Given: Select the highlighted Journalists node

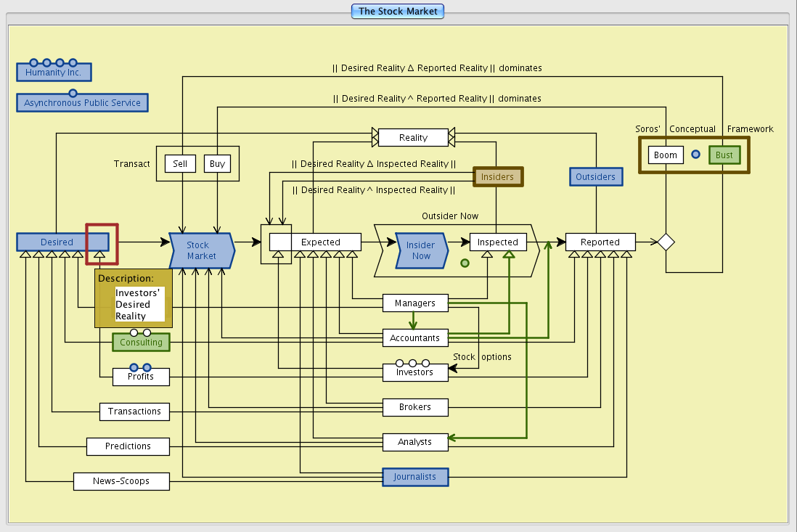Looking at the screenshot, I should (415, 477).
